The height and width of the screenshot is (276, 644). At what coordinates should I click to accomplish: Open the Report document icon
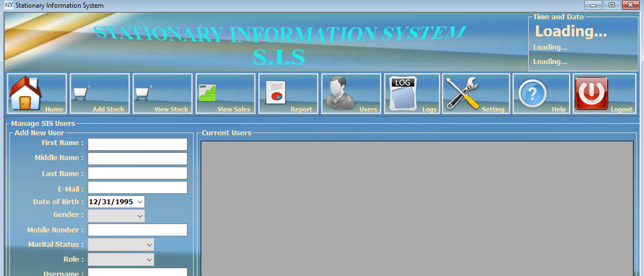(x=275, y=93)
